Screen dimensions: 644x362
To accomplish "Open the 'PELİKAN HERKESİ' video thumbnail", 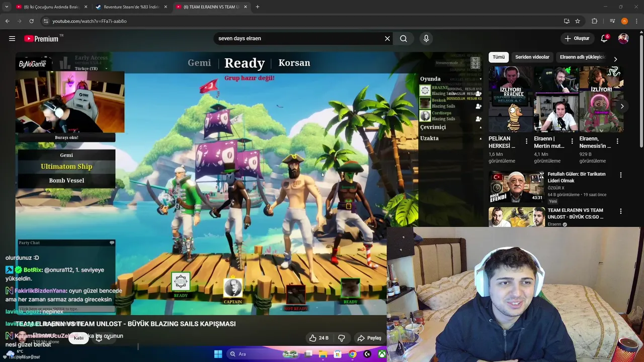I will click(511, 99).
